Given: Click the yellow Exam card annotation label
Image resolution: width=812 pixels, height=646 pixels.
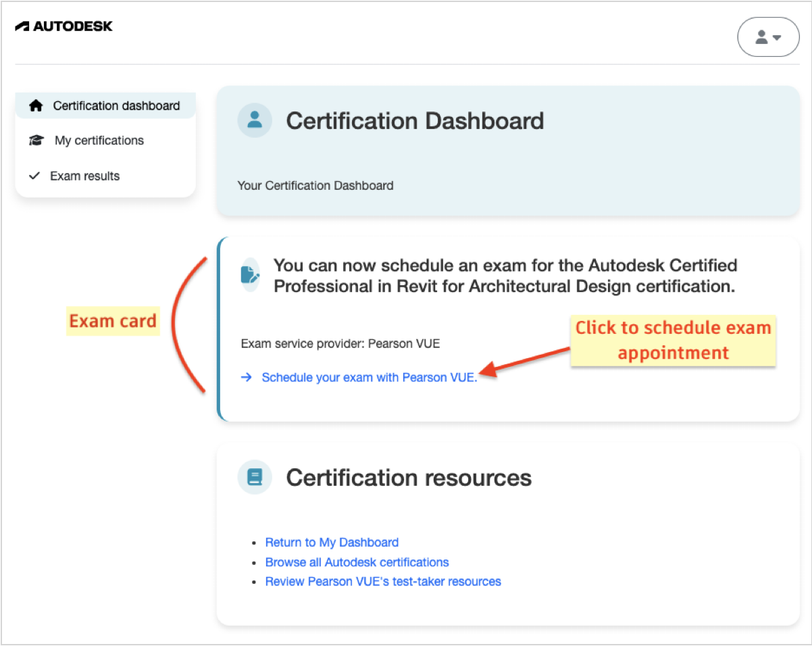Looking at the screenshot, I should coord(113,320).
